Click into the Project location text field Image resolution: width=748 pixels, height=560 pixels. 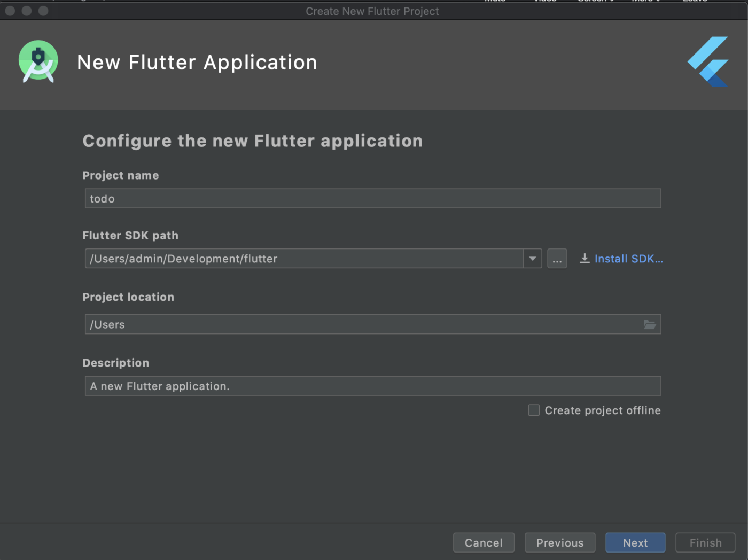pos(363,324)
